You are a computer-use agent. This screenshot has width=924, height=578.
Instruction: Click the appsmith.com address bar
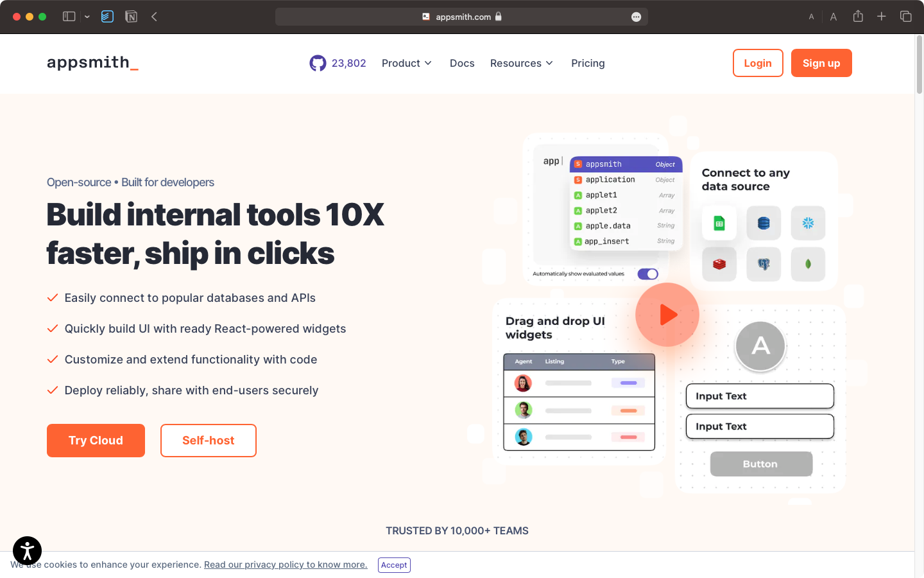click(461, 17)
